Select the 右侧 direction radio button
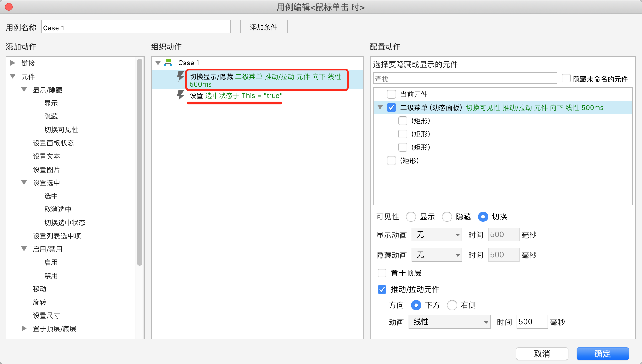Image resolution: width=642 pixels, height=364 pixels. [x=452, y=305]
